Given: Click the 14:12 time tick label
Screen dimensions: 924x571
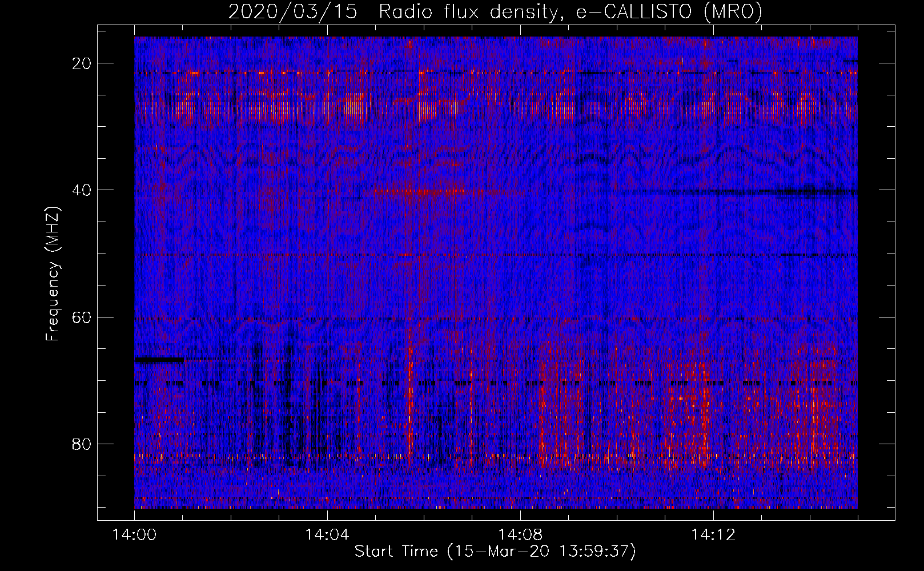Looking at the screenshot, I should pos(713,535).
